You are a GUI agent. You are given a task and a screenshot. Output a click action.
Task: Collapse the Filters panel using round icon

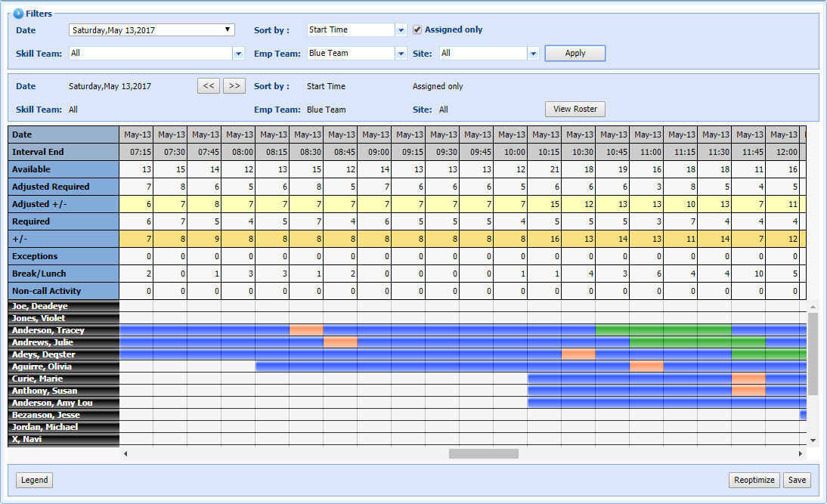pyautogui.click(x=19, y=14)
